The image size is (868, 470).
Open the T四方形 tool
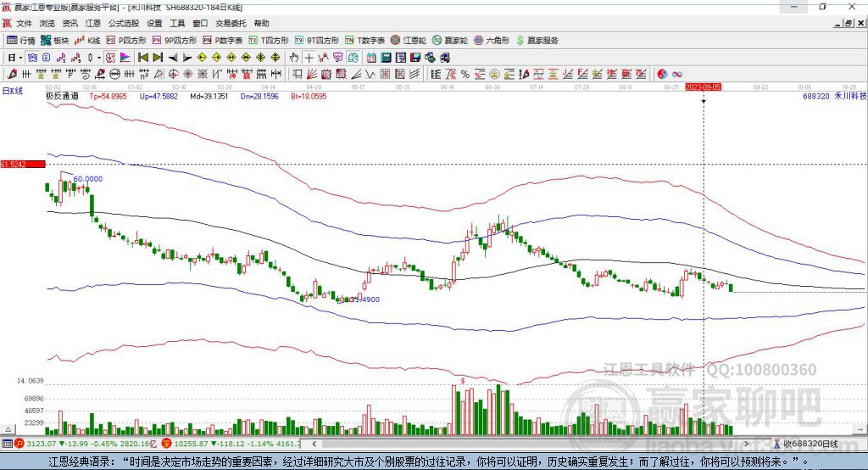point(269,41)
